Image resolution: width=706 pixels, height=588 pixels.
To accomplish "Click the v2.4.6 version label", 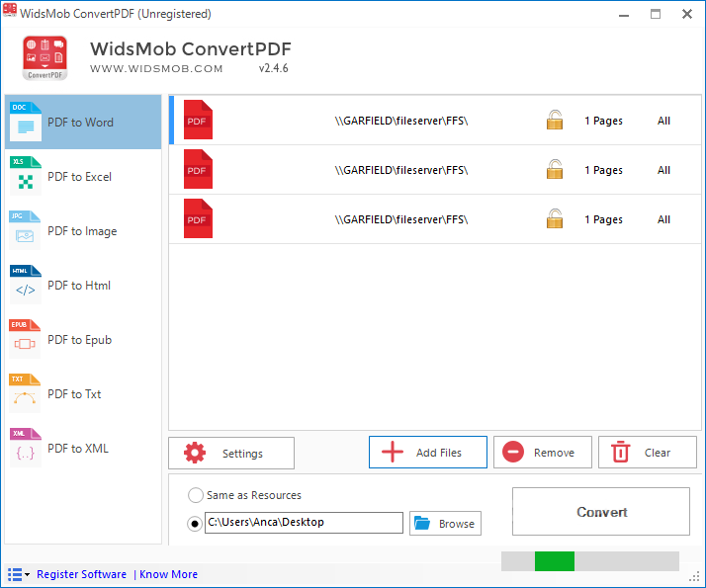I will click(x=273, y=68).
